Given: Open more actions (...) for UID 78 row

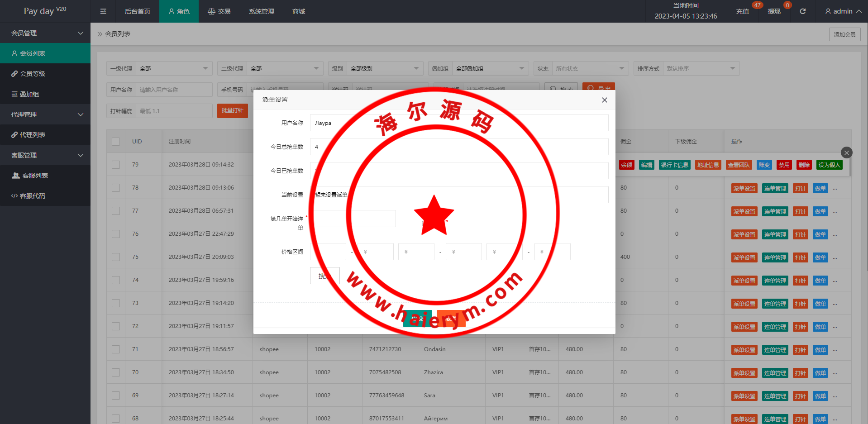Looking at the screenshot, I should click(x=835, y=189).
